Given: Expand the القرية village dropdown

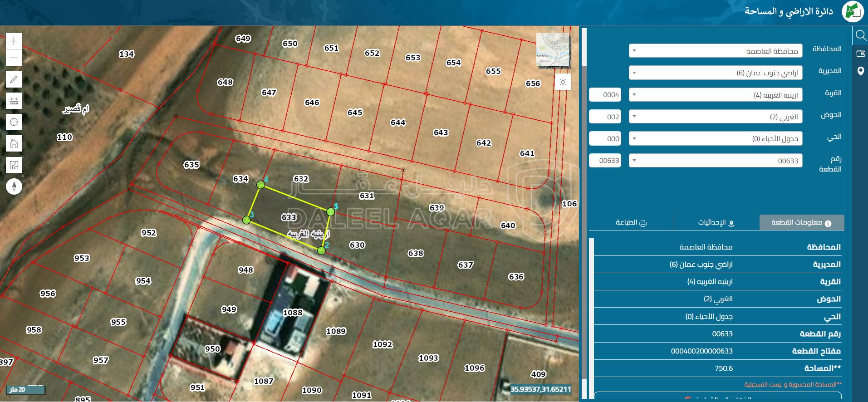Looking at the screenshot, I should [x=715, y=95].
